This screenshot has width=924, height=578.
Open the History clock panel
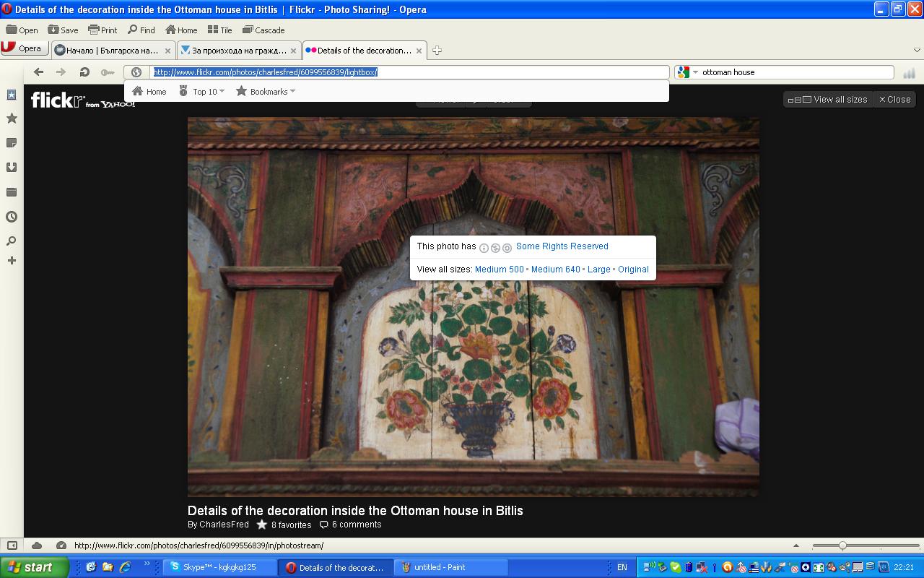click(x=12, y=217)
